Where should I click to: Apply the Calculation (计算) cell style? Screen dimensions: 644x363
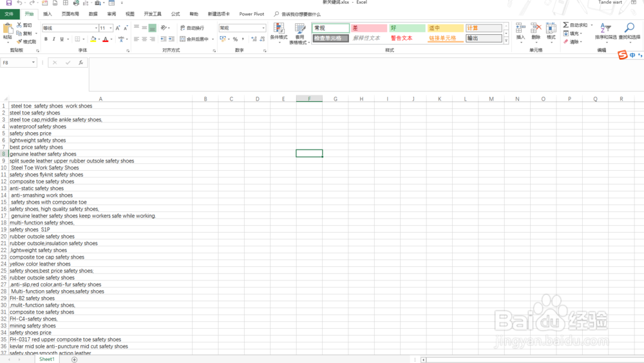tap(484, 28)
